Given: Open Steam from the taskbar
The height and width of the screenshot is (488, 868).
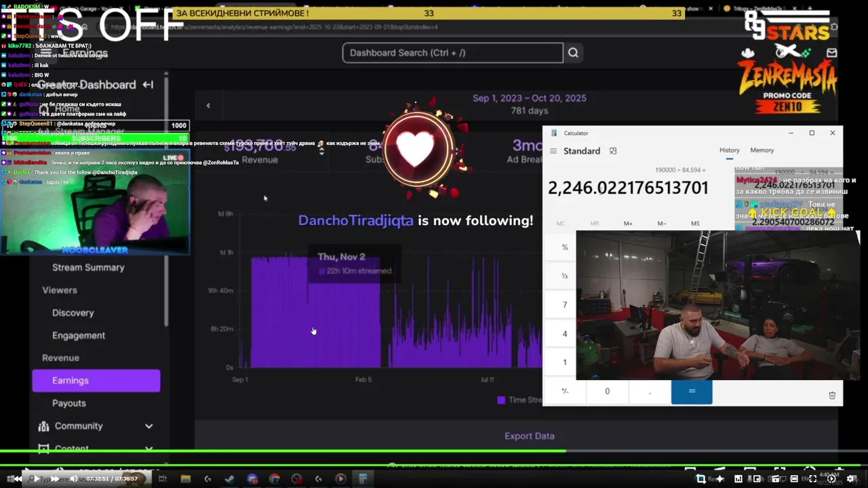Looking at the screenshot, I should (230, 479).
